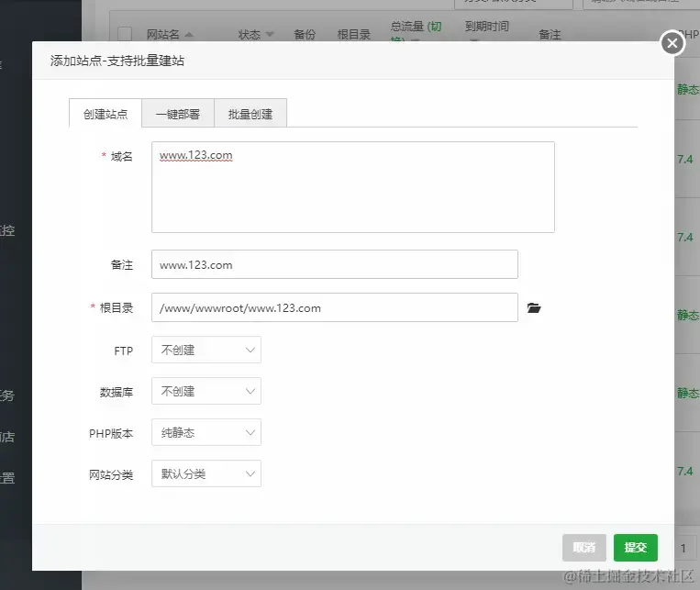Open 状态 column filter in background table
The image size is (700, 590).
click(256, 34)
